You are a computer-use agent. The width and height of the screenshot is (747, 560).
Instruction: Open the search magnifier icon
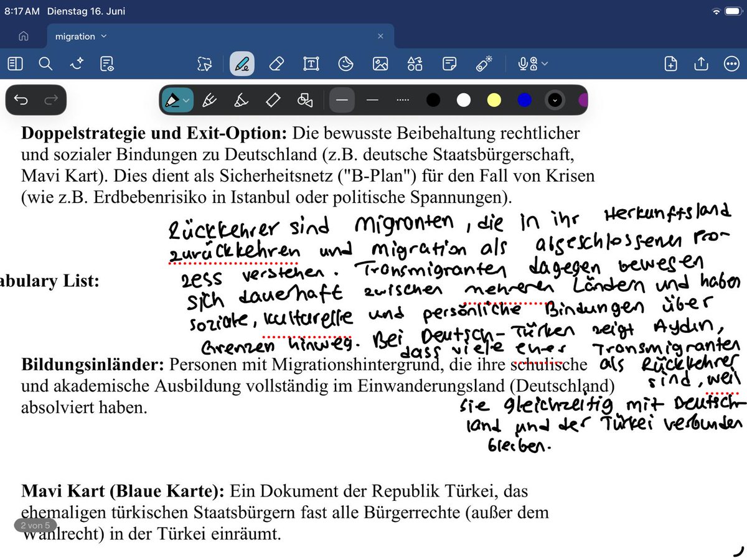pos(45,63)
